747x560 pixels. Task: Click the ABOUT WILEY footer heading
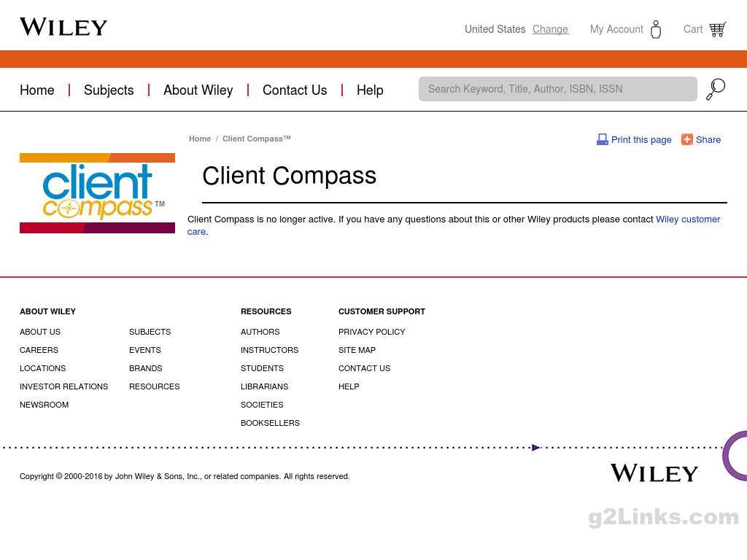pos(47,311)
